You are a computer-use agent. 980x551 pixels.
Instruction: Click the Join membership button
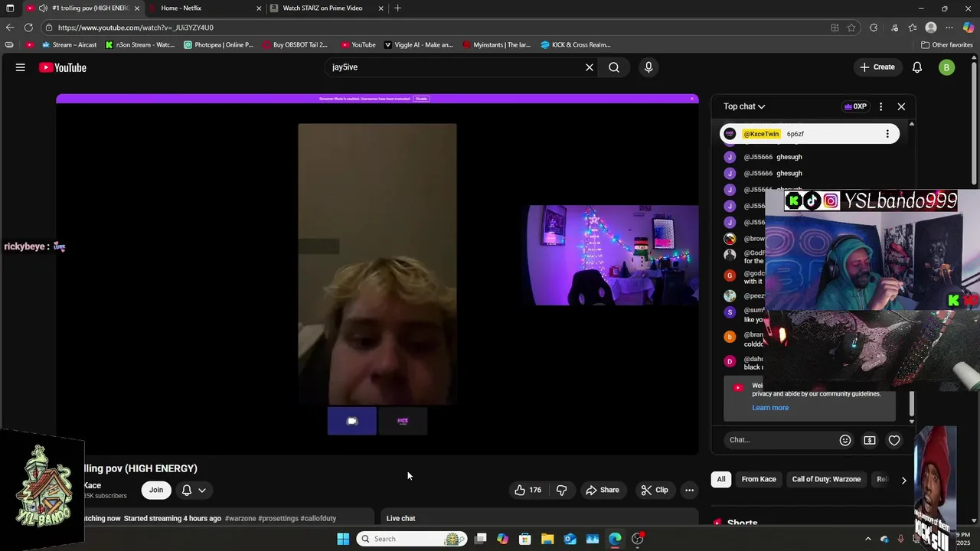coord(156,490)
